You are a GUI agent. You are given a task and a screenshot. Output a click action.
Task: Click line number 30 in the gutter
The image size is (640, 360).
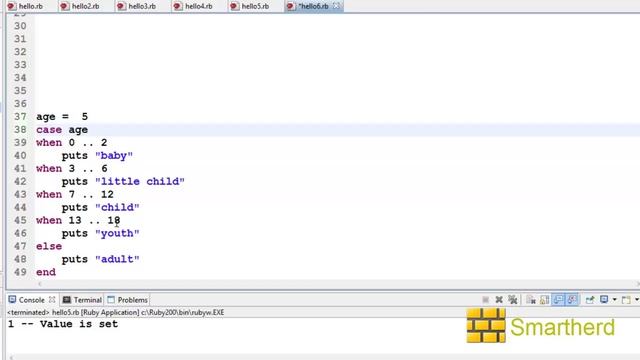coord(20,26)
